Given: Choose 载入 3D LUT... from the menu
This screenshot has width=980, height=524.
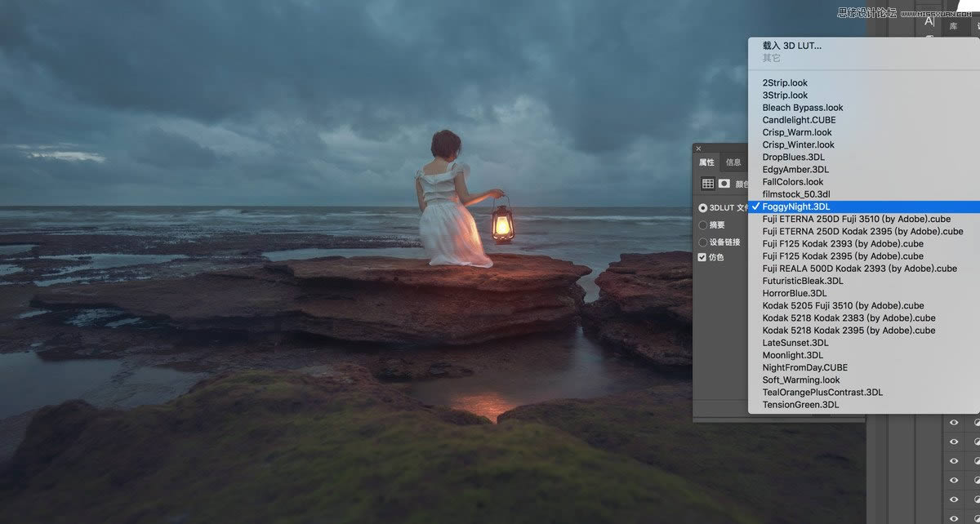Looking at the screenshot, I should 791,46.
